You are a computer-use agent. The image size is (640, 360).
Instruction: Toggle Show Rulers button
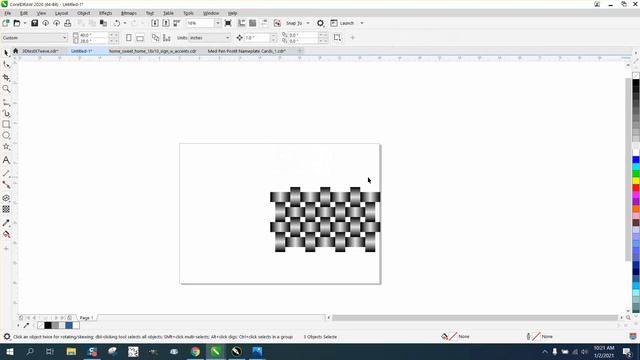[242, 23]
